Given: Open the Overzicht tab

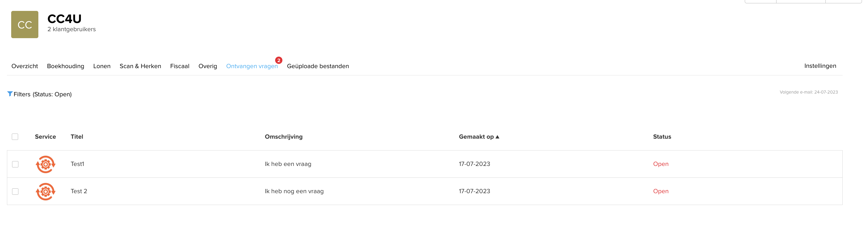Looking at the screenshot, I should click(x=24, y=66).
